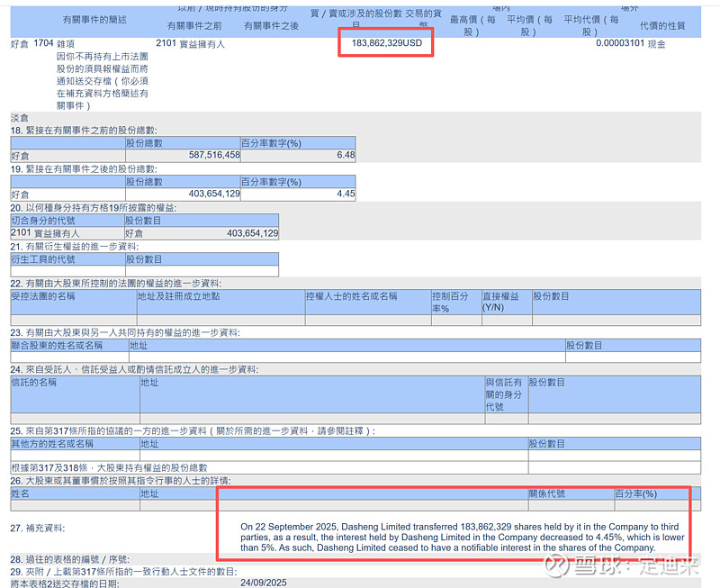
Task: Click the 有關事件之前 column header
Action: (x=194, y=26)
